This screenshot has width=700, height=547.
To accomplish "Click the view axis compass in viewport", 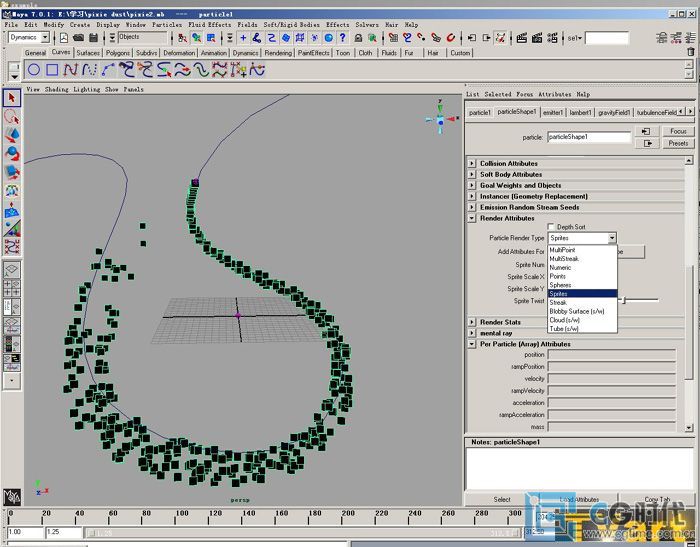I will pyautogui.click(x=441, y=118).
